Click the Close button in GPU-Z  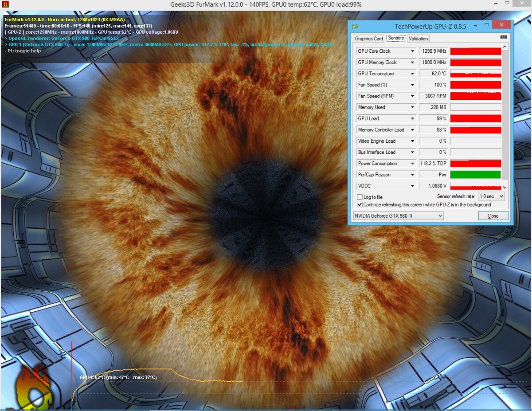click(x=493, y=216)
